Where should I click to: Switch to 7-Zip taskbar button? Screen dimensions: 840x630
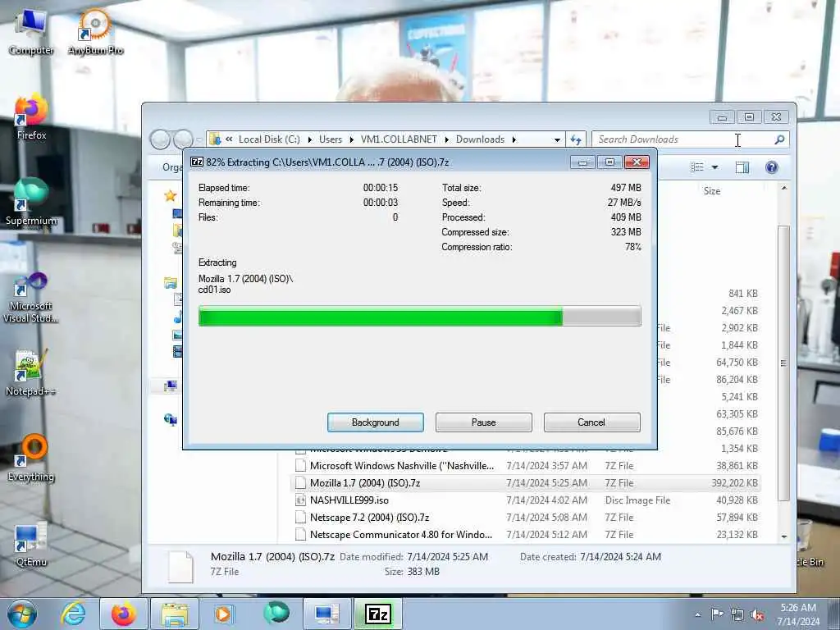(377, 614)
